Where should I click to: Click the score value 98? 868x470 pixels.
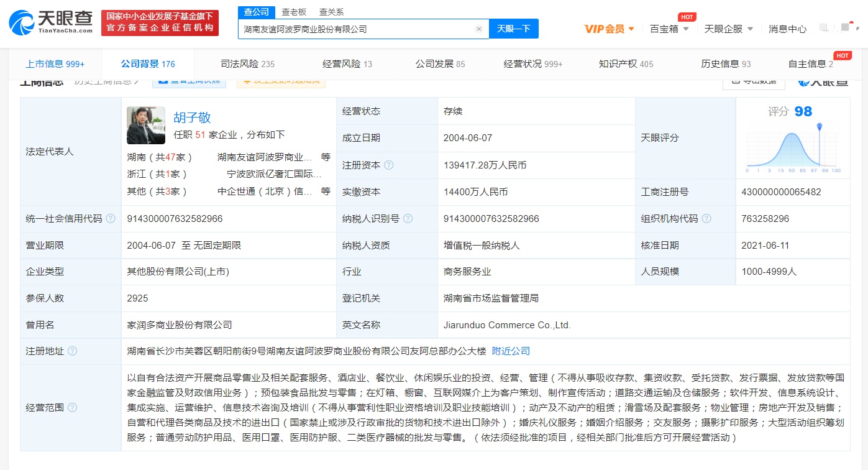pyautogui.click(x=803, y=111)
